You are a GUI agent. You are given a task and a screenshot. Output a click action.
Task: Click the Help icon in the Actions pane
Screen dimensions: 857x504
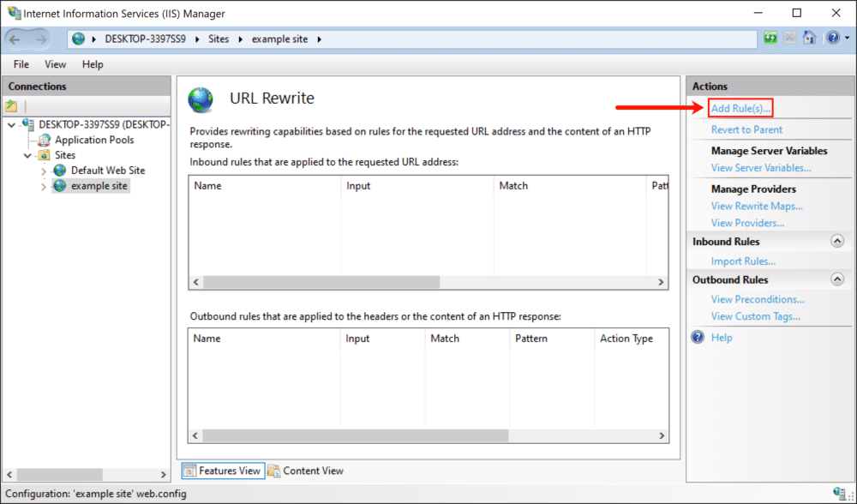point(698,337)
